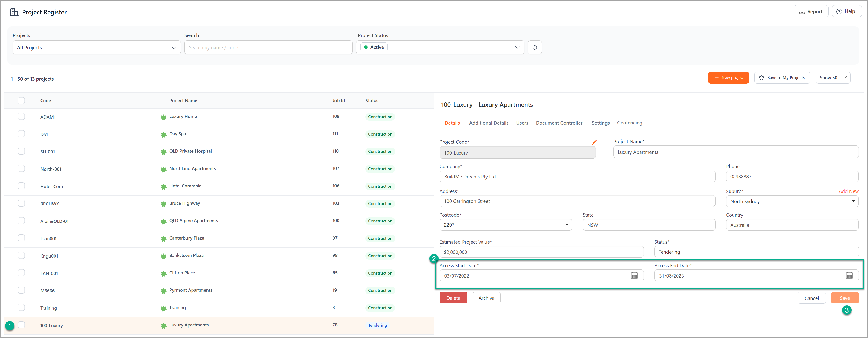Check the Hotel-Com row checkbox

click(21, 186)
